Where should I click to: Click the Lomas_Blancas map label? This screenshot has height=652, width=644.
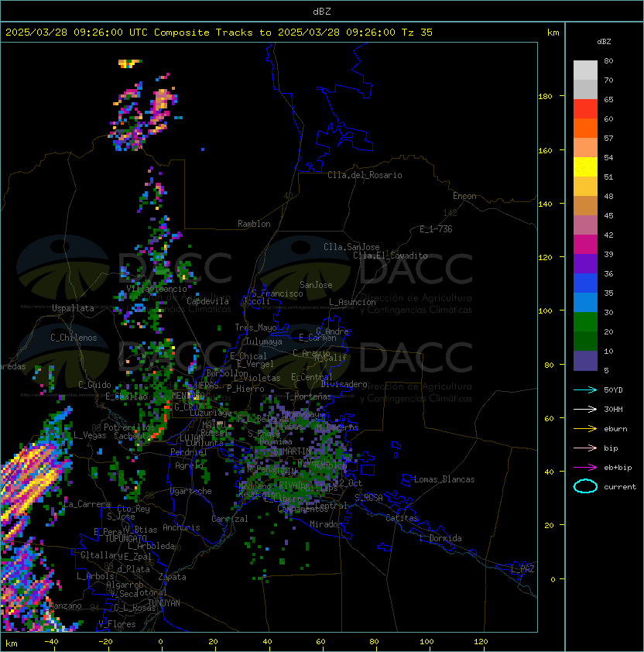coord(444,479)
